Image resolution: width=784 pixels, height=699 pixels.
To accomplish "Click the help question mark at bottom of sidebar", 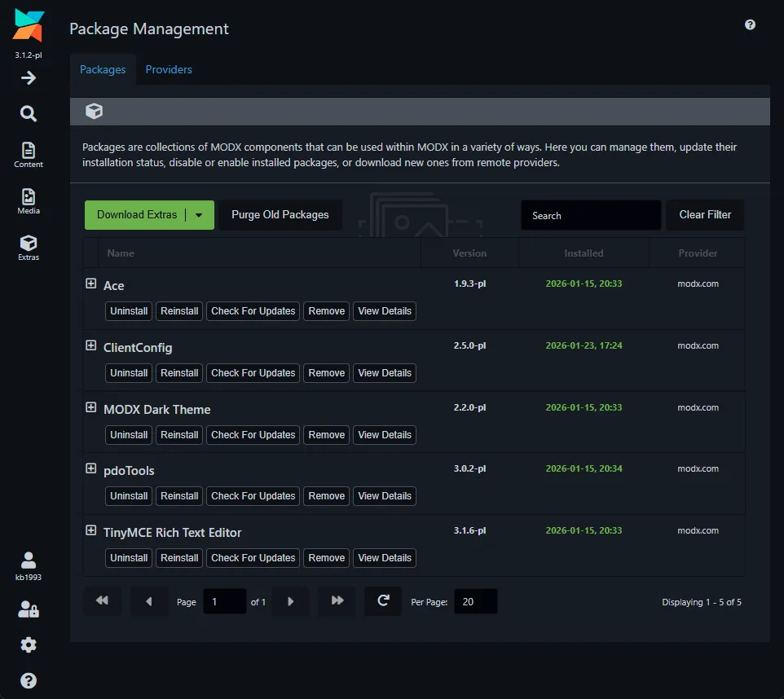I will (x=28, y=680).
